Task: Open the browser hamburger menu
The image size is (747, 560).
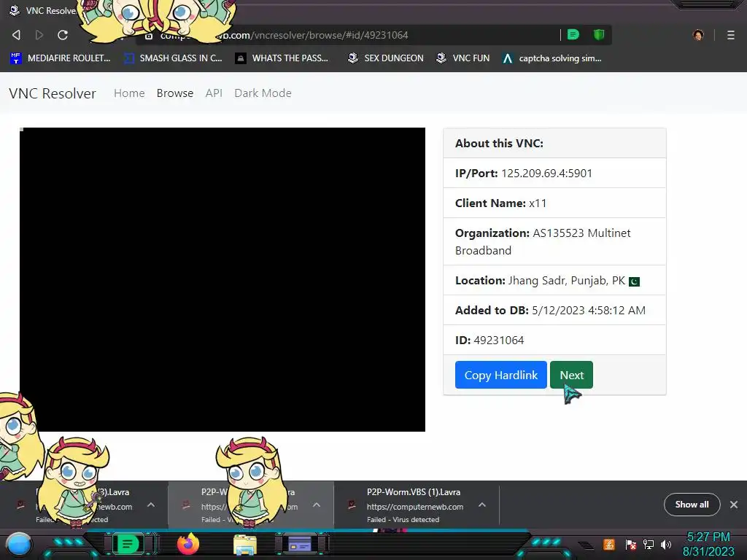Action: pos(731,35)
